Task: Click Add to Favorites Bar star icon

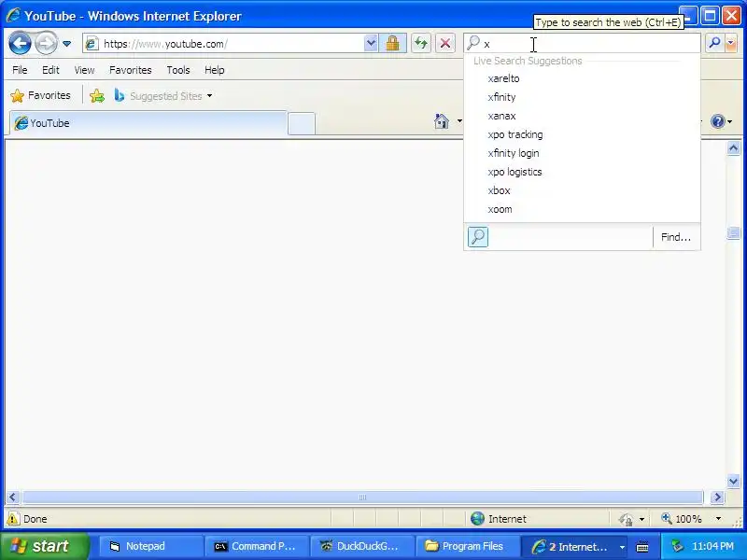Action: (97, 96)
